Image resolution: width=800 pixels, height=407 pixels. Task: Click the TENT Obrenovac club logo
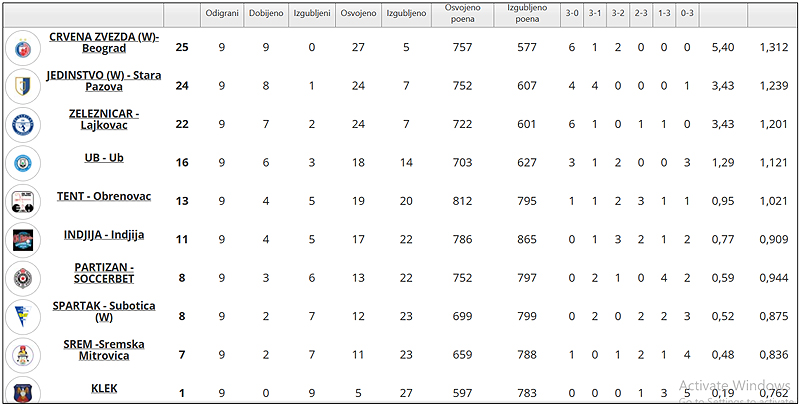pos(21,201)
